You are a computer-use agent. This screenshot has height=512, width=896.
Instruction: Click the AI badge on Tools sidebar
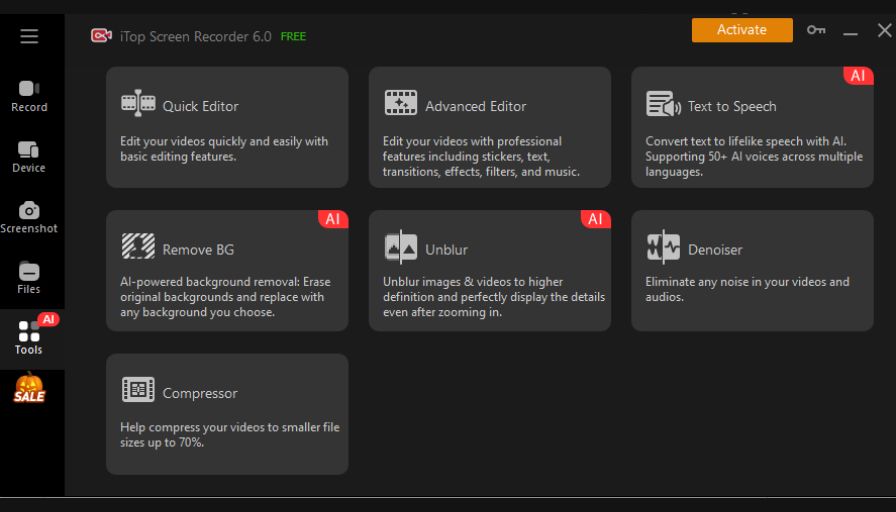(49, 319)
